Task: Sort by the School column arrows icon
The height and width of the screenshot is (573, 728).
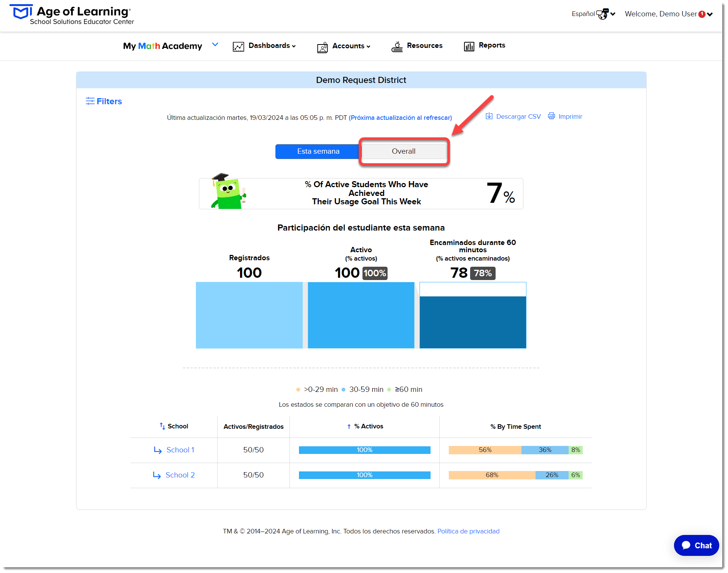Action: point(162,426)
